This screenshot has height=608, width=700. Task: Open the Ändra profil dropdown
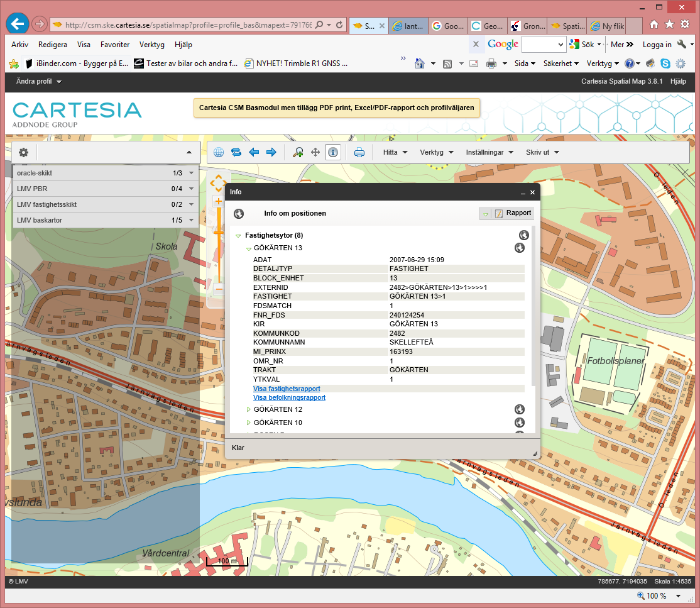[x=39, y=81]
